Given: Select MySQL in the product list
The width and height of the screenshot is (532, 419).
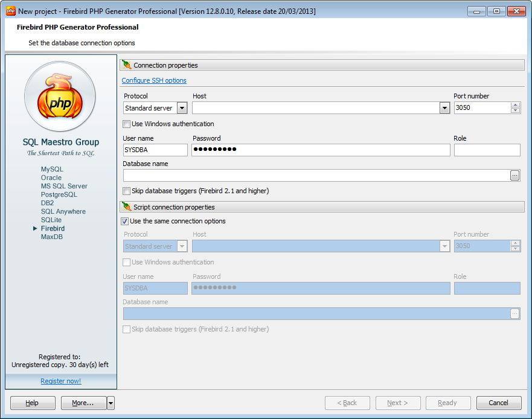Looking at the screenshot, I should coord(52,169).
